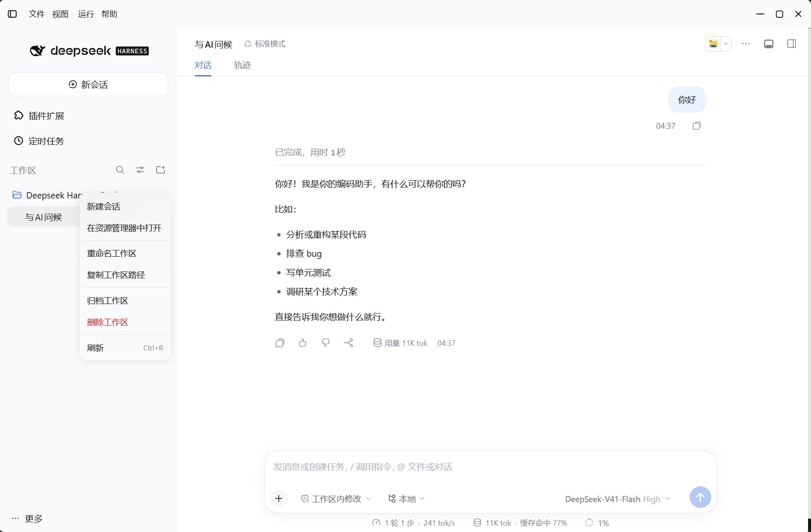
Task: Click the 用量 11K tok usage indicator
Action: 400,343
